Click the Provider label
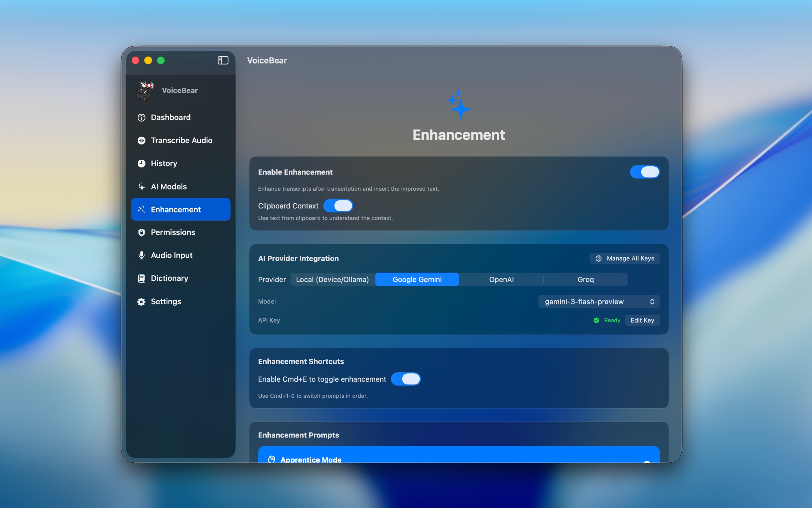This screenshot has width=812, height=508. (272, 279)
